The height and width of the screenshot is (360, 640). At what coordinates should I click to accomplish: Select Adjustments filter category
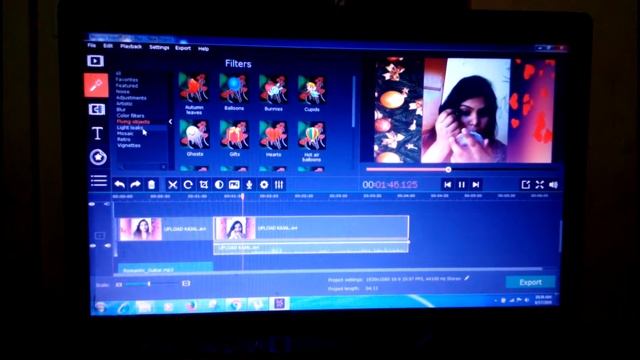pos(131,98)
